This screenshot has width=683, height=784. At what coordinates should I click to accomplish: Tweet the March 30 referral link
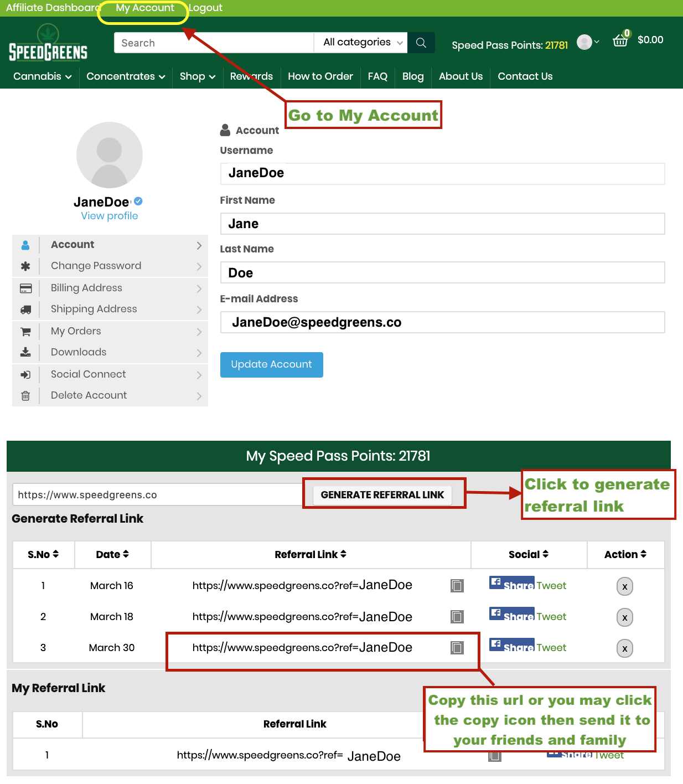coord(551,648)
